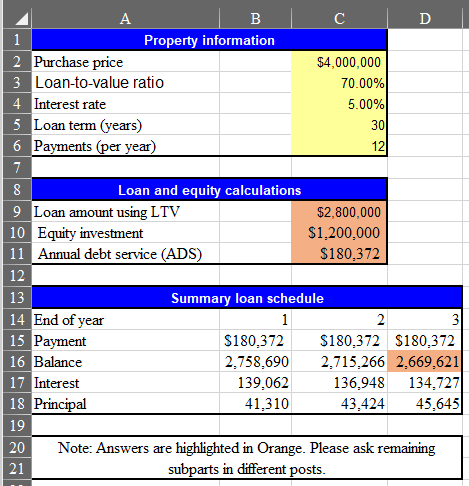The width and height of the screenshot is (469, 486).
Task: Select the Interest rate label cell
Action: pos(125,104)
